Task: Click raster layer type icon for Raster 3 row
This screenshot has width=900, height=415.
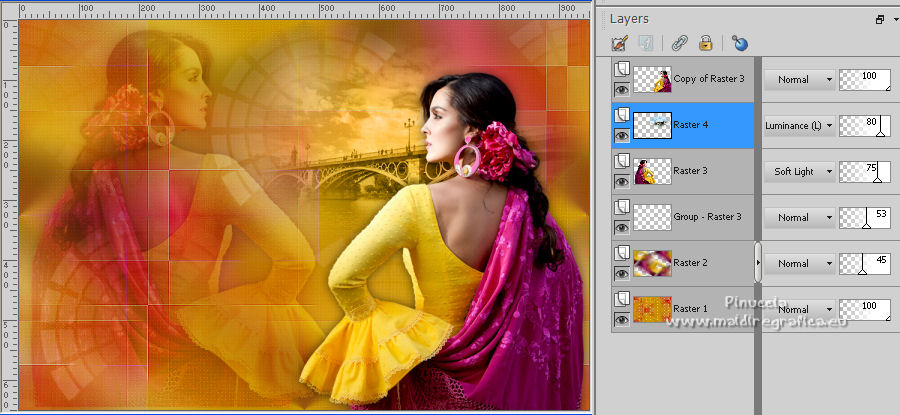Action: (620, 162)
